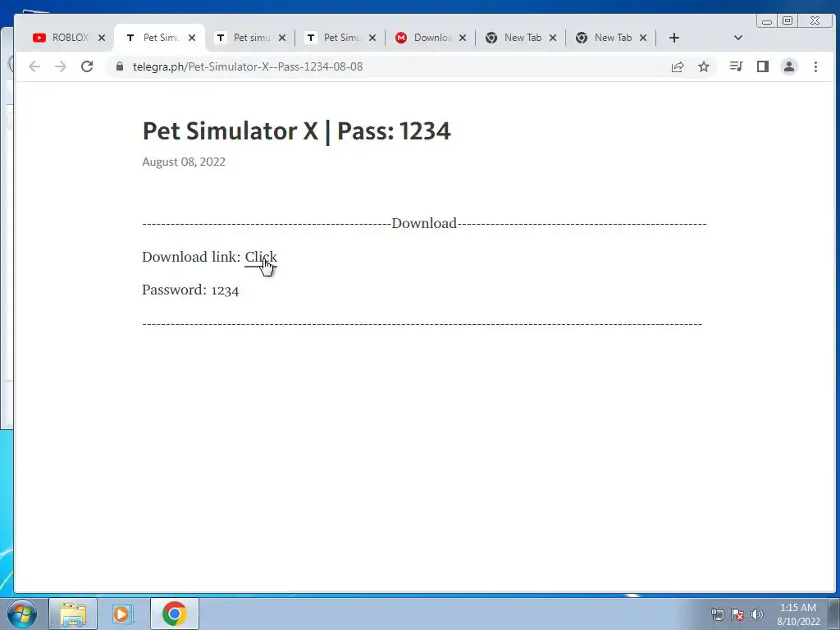Close the MEGA Download tab

(463, 38)
